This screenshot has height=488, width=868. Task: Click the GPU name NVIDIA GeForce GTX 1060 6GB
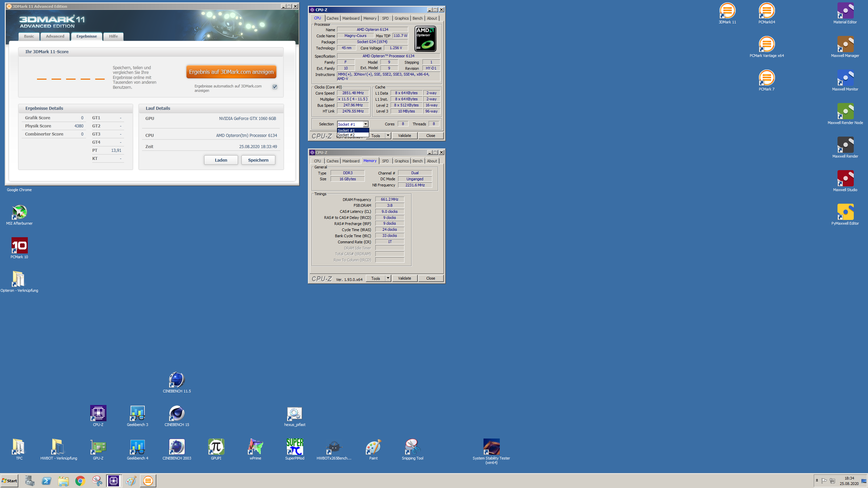coord(248,119)
